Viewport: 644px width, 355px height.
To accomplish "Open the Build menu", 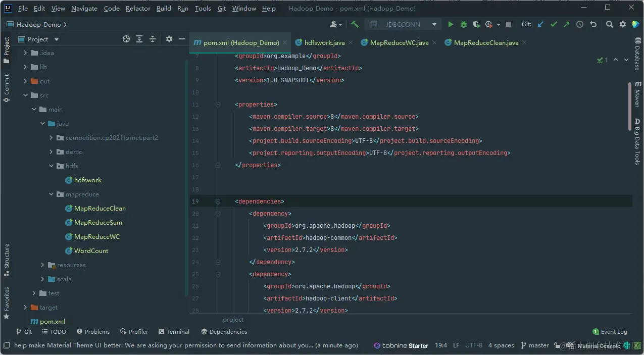I will tap(164, 8).
